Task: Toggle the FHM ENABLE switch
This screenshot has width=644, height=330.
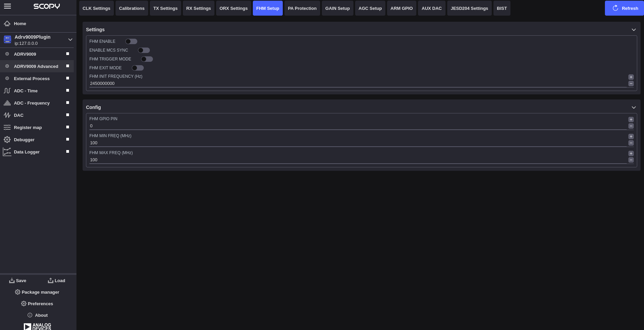Action: [131, 41]
